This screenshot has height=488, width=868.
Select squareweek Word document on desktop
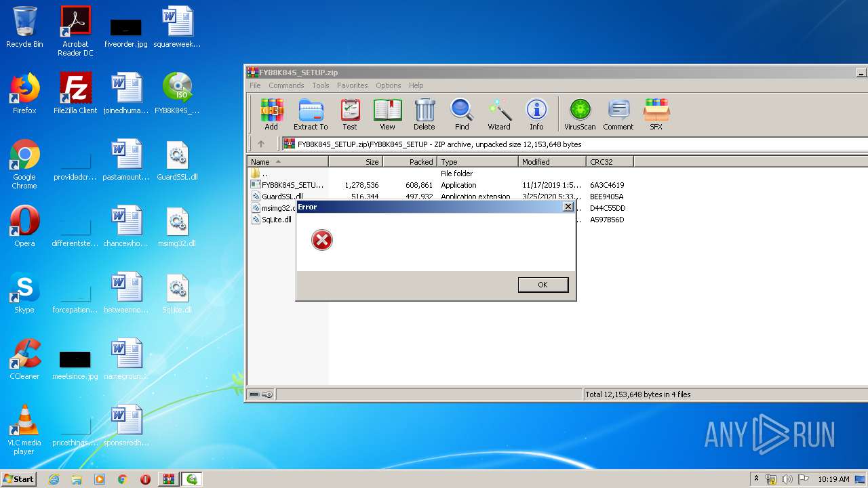click(x=177, y=27)
